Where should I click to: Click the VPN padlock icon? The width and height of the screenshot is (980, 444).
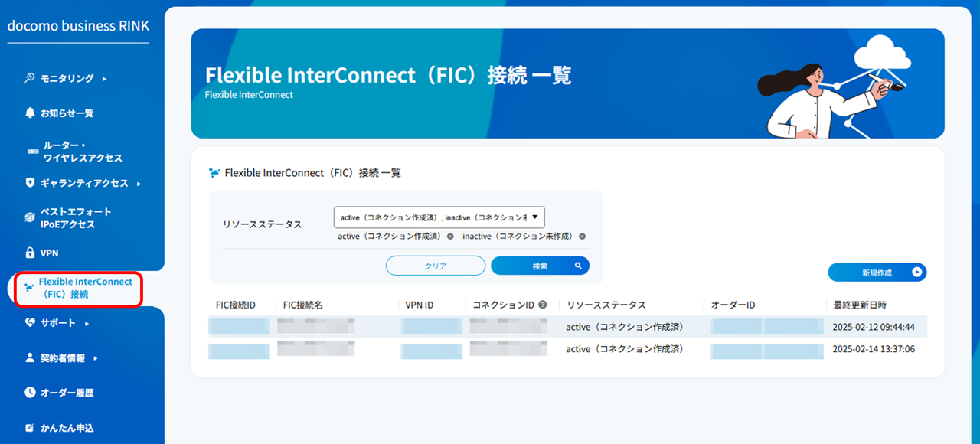click(x=30, y=253)
